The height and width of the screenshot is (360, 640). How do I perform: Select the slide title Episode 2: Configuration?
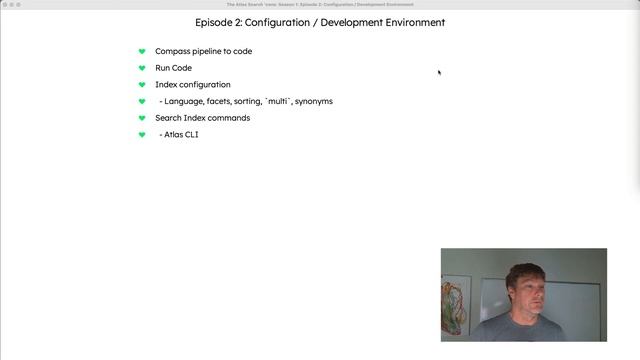click(x=320, y=22)
